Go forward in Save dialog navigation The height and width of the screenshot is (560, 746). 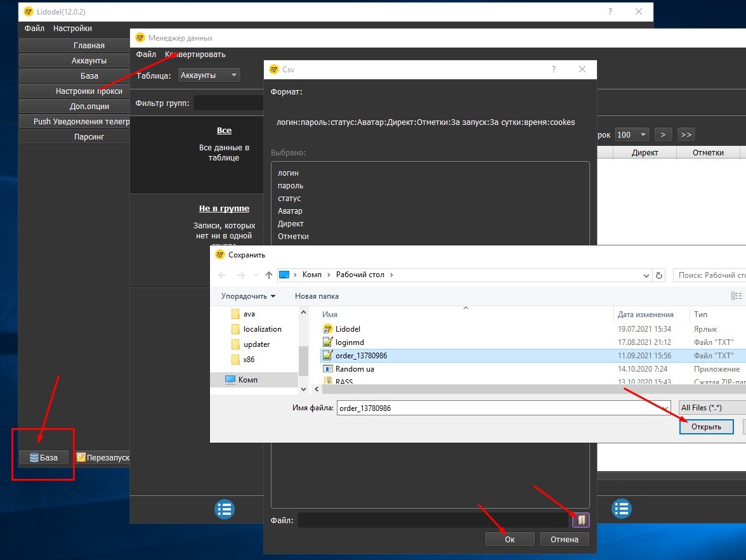tap(241, 275)
